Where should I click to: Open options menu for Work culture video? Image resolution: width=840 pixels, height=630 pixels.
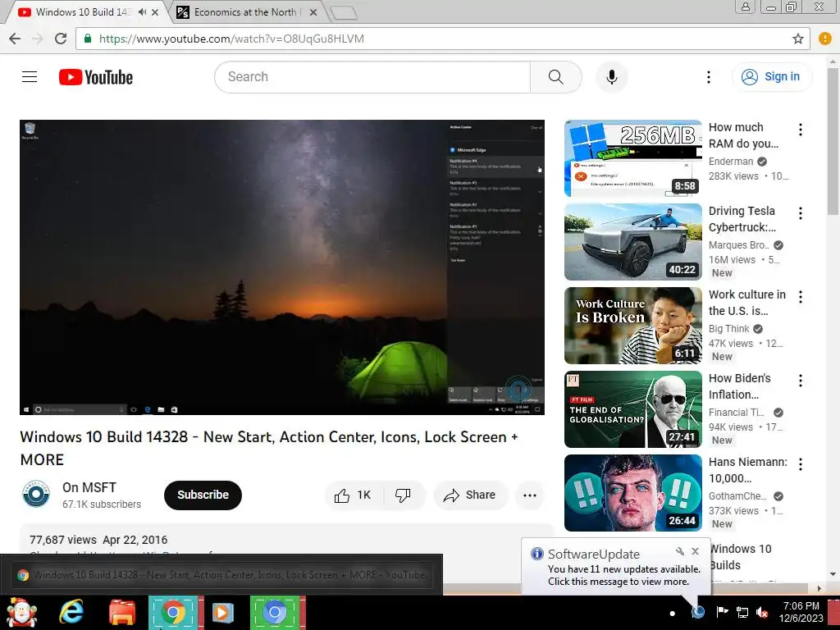pos(801,297)
